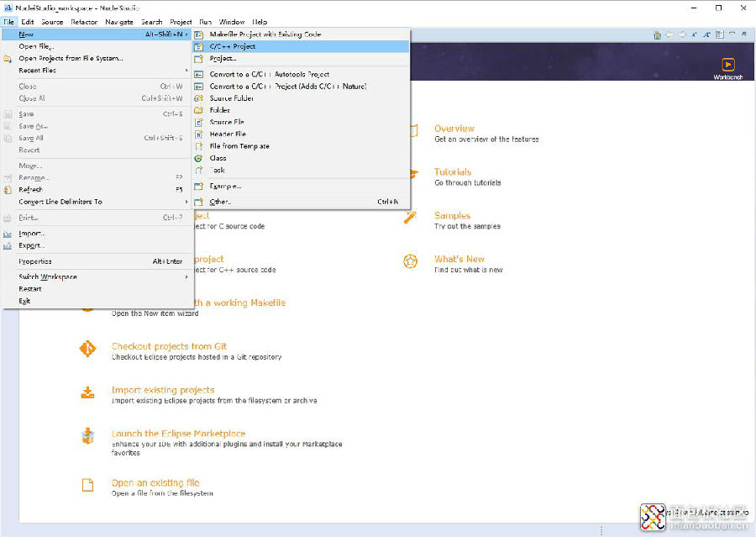This screenshot has height=537, width=756.
Task: Choose Example... in the New submenu
Action: coord(302,187)
